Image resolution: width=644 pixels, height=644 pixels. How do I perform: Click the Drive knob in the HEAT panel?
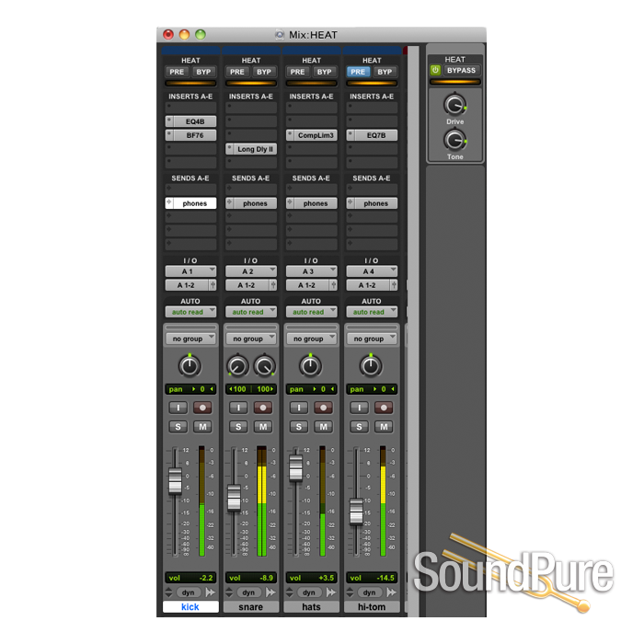[x=454, y=105]
